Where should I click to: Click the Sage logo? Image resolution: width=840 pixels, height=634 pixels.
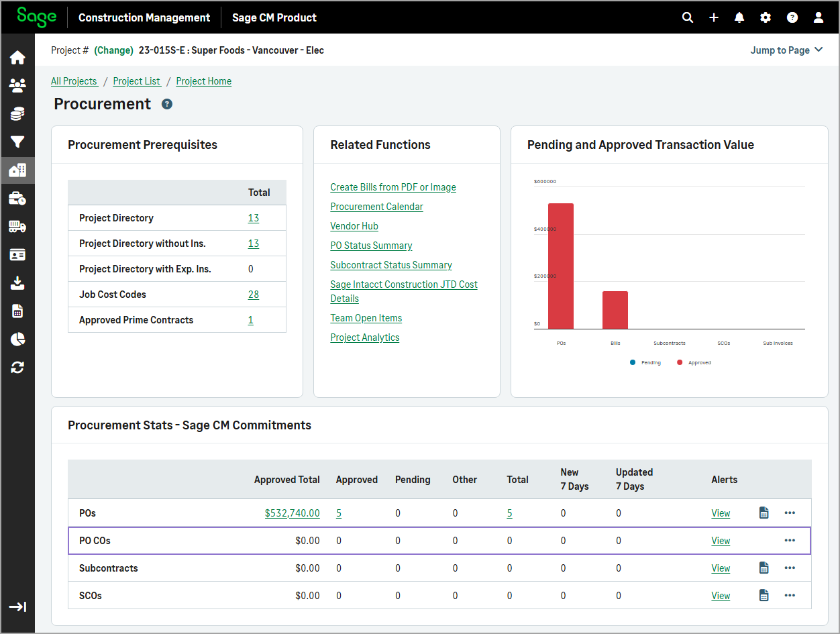point(37,17)
